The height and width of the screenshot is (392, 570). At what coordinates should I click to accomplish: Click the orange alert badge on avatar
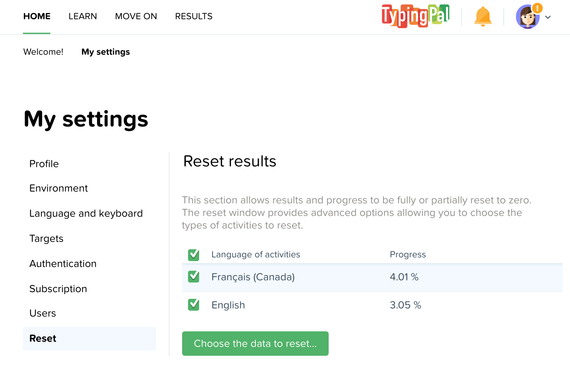(537, 8)
